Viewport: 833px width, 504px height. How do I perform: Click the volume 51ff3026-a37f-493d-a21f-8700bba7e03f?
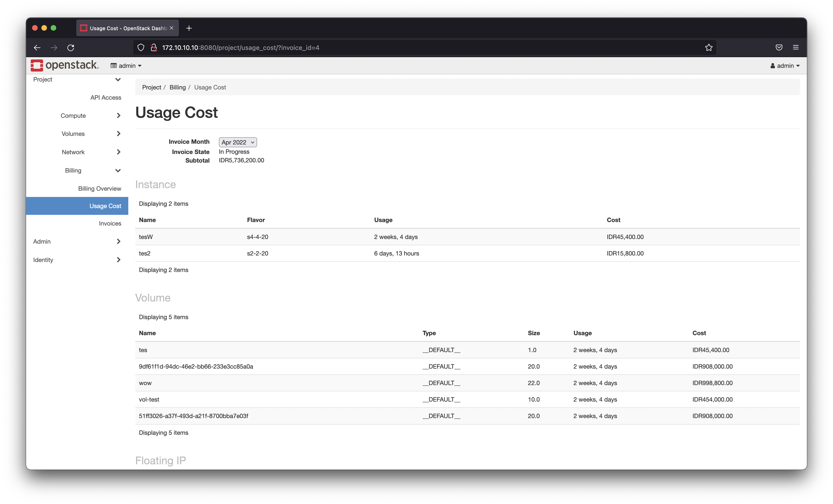(x=193, y=416)
